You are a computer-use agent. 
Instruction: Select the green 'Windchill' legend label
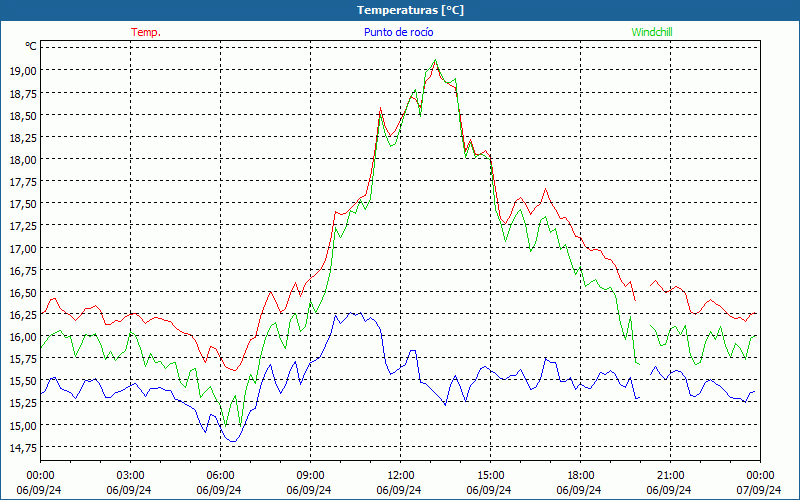pos(652,32)
